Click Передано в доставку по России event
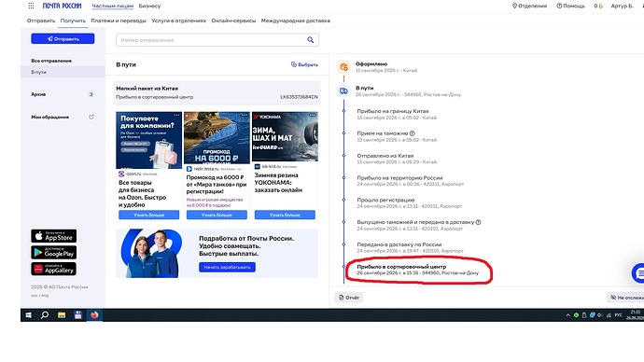The image size is (644, 362). coord(399,244)
